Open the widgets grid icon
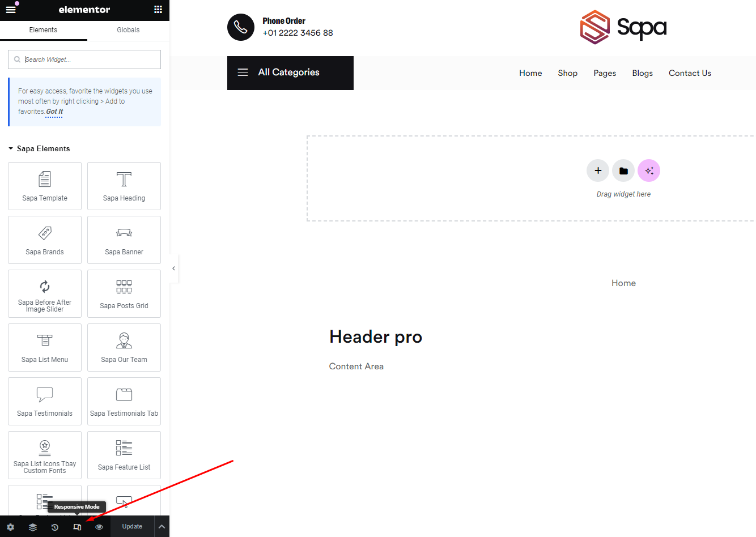756x537 pixels. pos(158,10)
